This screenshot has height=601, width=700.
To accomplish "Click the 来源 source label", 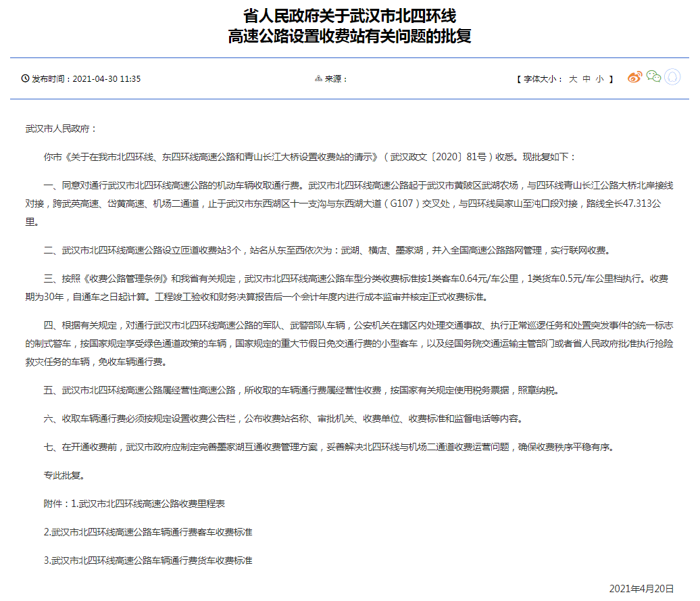I will 336,78.
